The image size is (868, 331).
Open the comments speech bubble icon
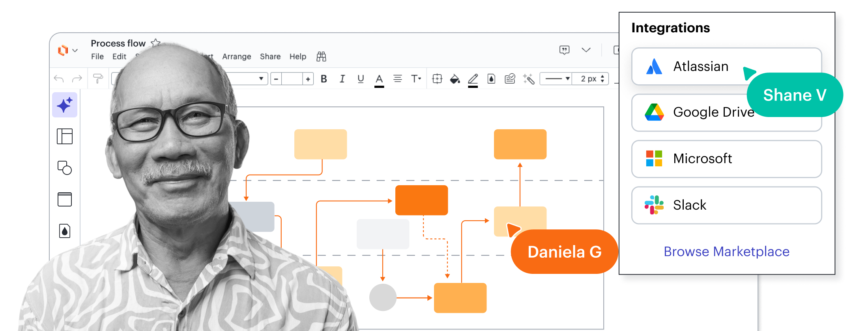coord(565,50)
